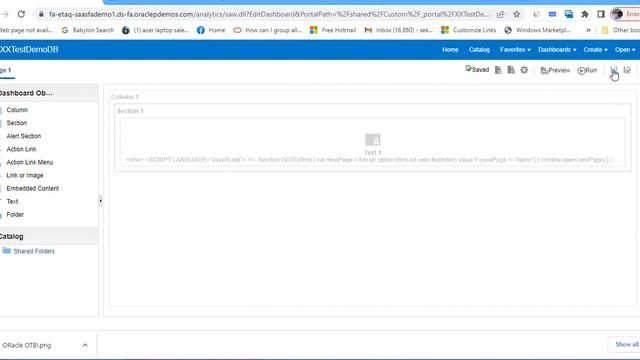Screen dimensions: 640x360
Task: Open the 'How can I group all' bookmark
Action: click(267, 30)
